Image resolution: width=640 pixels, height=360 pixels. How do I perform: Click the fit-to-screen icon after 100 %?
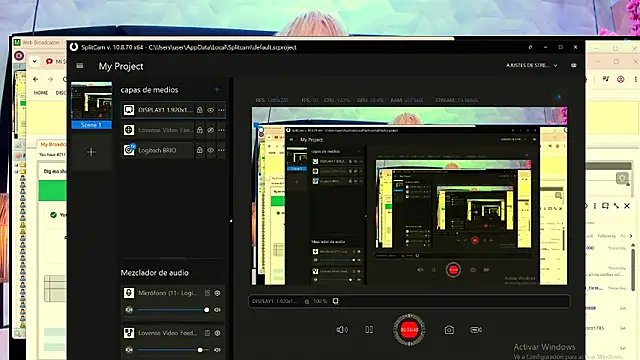coord(336,301)
